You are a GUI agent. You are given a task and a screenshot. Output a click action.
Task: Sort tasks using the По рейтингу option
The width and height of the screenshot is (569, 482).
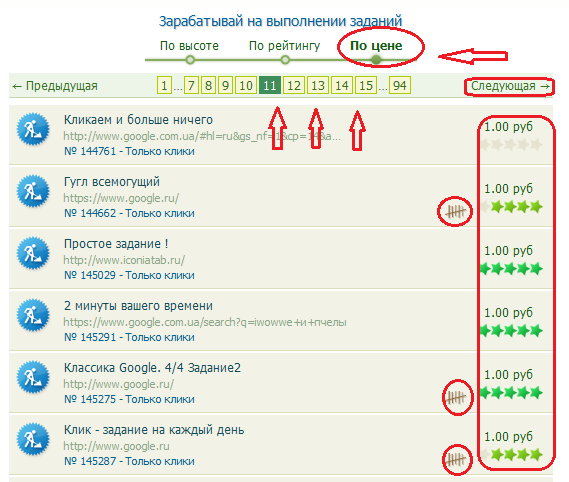284,46
